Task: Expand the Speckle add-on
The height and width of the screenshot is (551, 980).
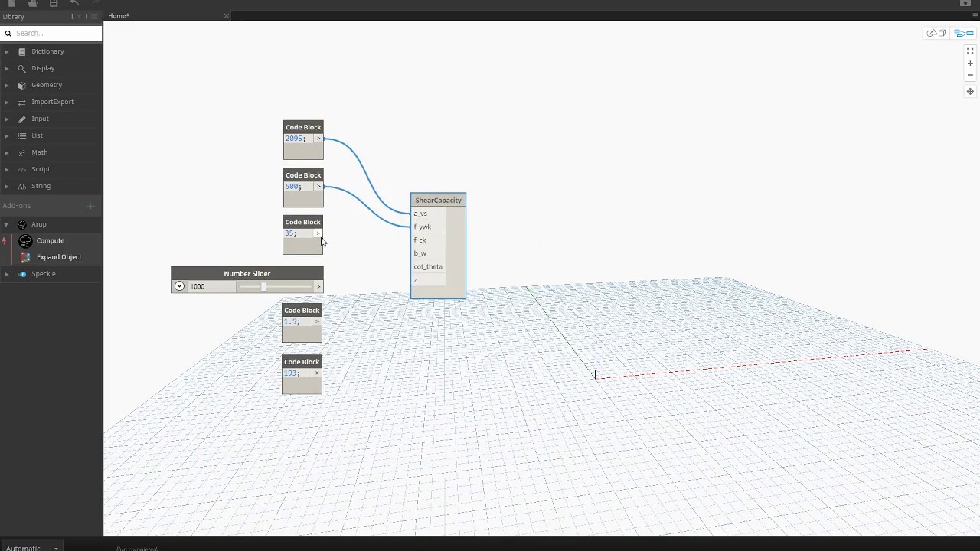Action: [x=7, y=274]
